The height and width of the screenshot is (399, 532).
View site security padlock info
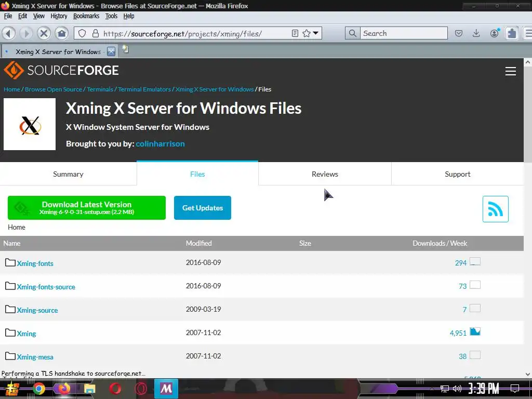pyautogui.click(x=96, y=33)
